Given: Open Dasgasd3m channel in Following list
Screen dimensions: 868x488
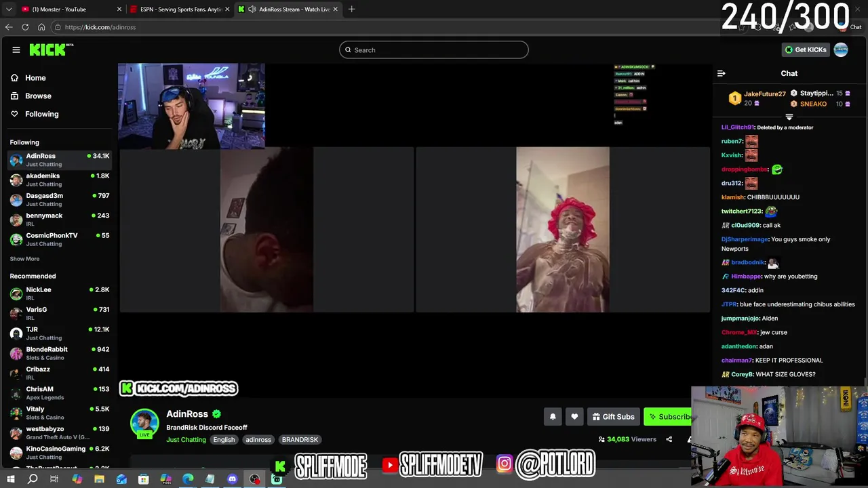Looking at the screenshot, I should click(59, 199).
